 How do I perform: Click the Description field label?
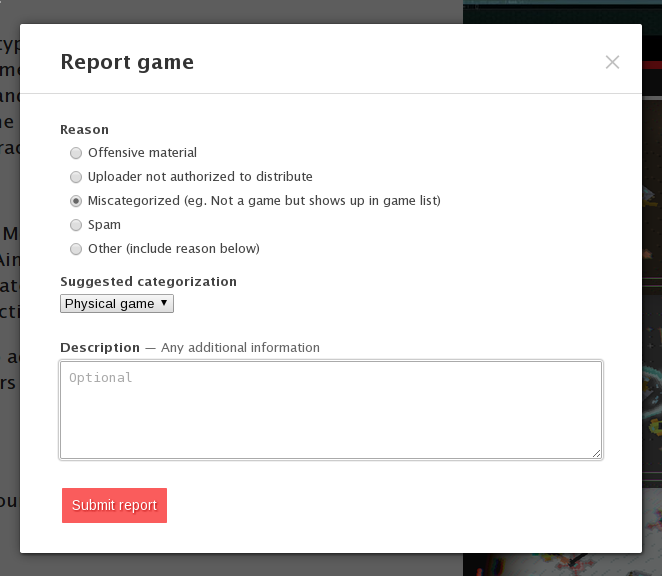point(100,348)
